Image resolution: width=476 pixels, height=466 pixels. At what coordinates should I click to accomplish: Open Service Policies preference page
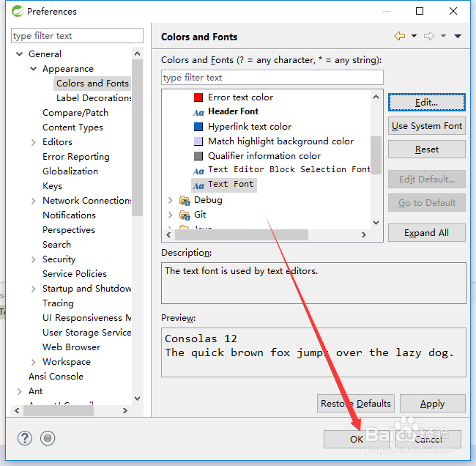point(75,274)
